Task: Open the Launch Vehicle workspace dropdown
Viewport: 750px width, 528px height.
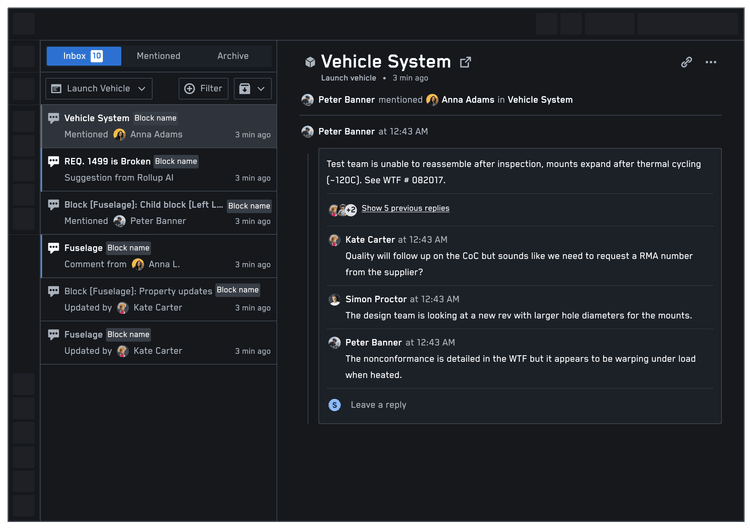Action: pyautogui.click(x=99, y=88)
